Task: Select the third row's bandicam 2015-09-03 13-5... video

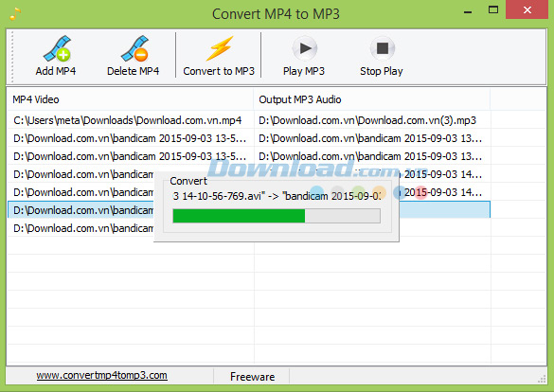Action: [x=130, y=156]
